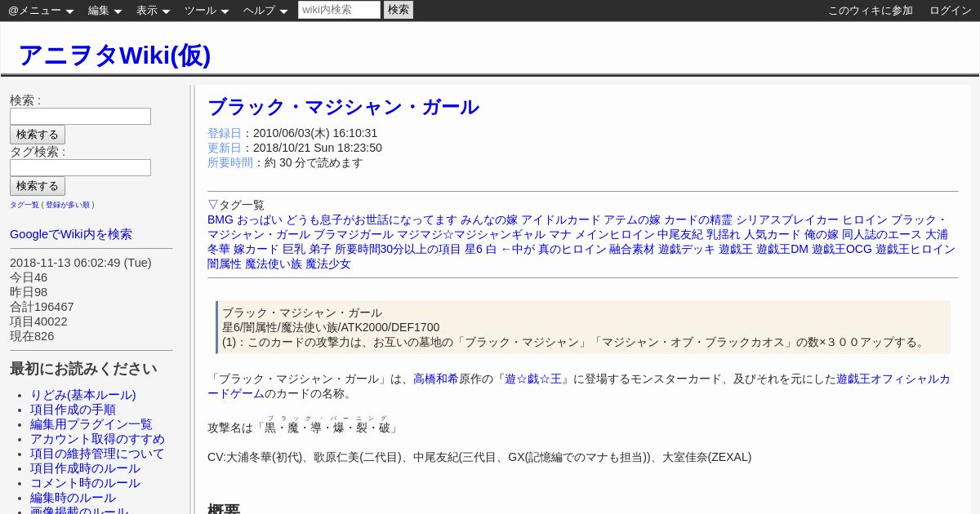Open the アイドルカード tag link
Screen dimensions: 980x514
pyautogui.click(x=561, y=219)
